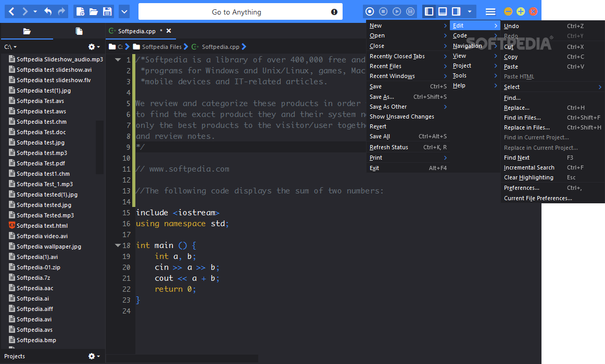Click the redo toolbar icon
This screenshot has height=364, width=605.
point(61,11)
